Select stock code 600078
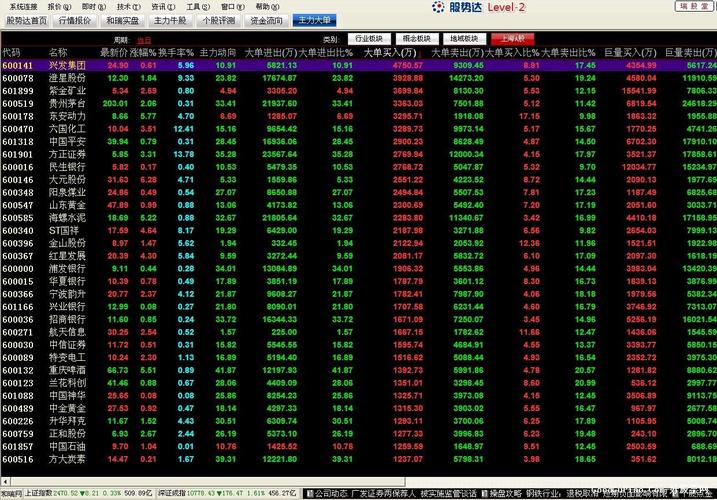Image resolution: width=717 pixels, height=500 pixels. 18,78
